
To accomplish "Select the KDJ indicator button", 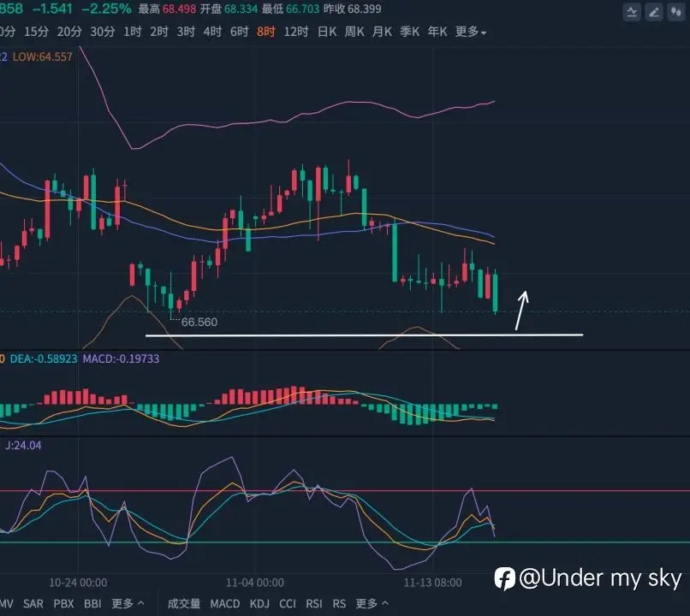I will [x=259, y=604].
